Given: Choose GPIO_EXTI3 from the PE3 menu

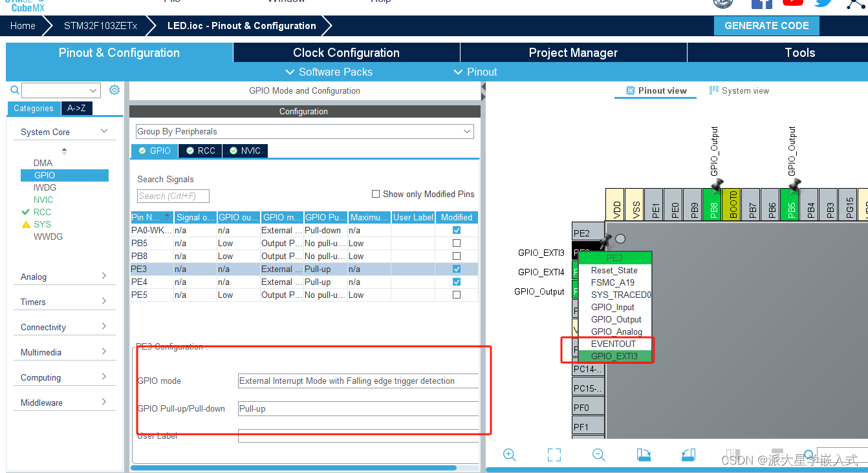Looking at the screenshot, I should click(614, 356).
